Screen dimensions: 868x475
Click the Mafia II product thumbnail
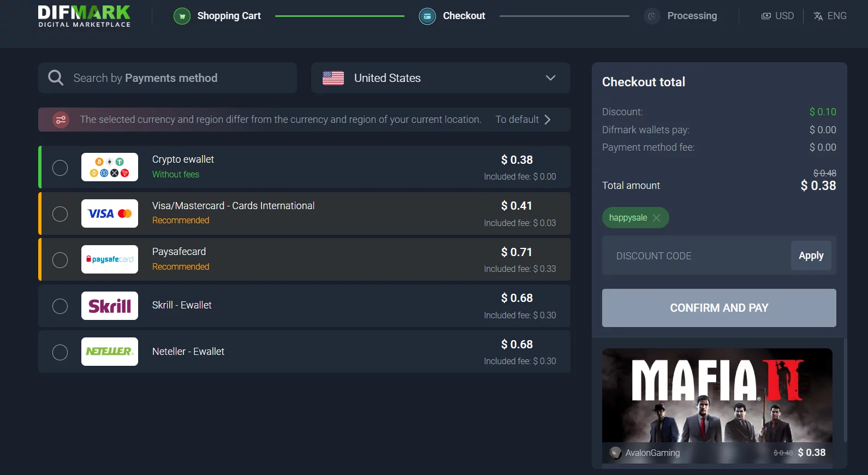tap(717, 395)
